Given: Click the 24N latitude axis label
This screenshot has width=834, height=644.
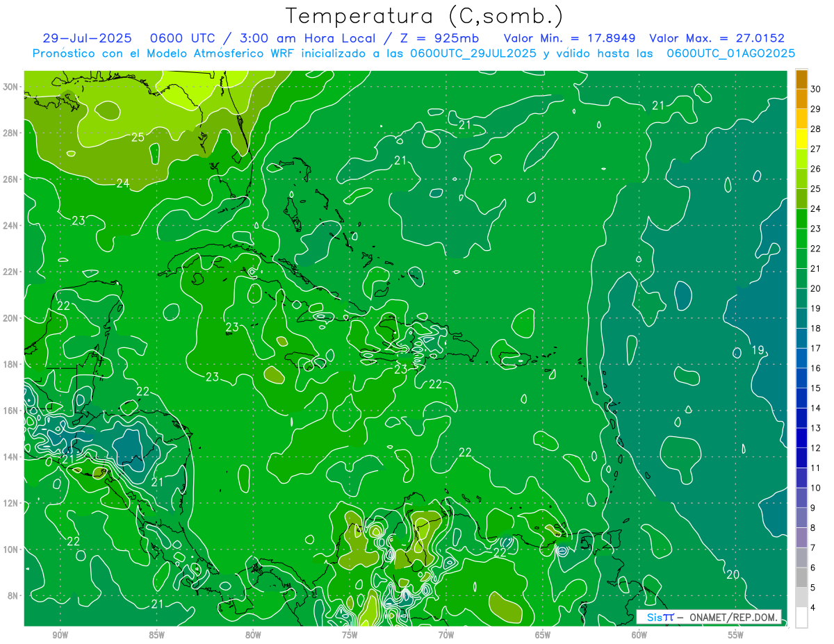Looking at the screenshot, I should pos(11,226).
